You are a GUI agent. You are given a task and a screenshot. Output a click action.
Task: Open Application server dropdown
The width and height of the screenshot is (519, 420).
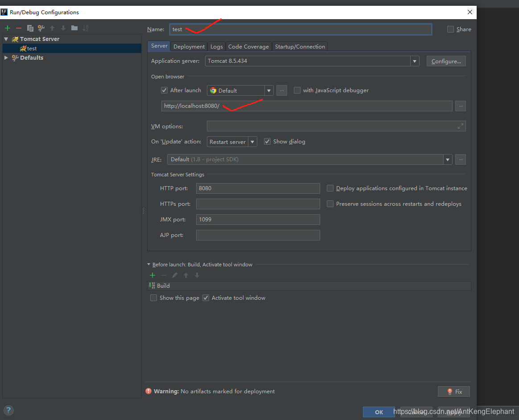click(414, 61)
